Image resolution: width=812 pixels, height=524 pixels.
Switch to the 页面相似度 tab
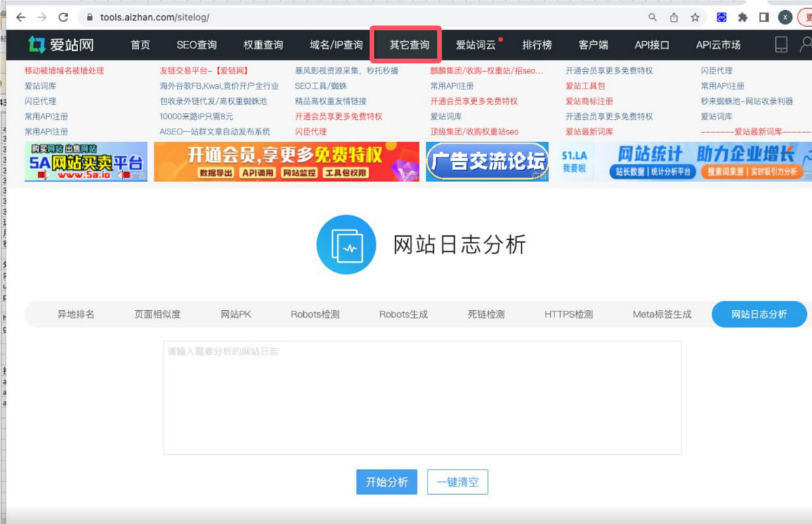[157, 314]
